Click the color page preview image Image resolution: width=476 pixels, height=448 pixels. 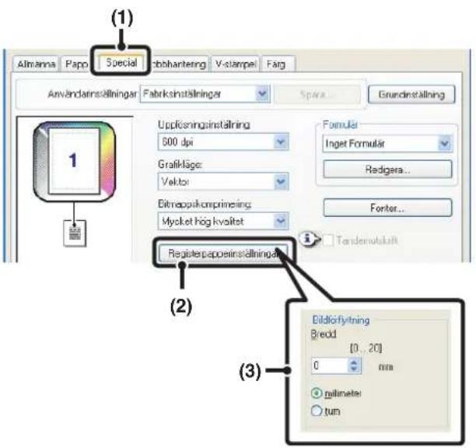pos(75,161)
